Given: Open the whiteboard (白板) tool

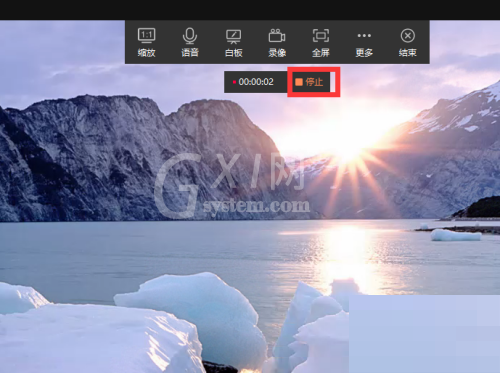Looking at the screenshot, I should click(234, 42).
